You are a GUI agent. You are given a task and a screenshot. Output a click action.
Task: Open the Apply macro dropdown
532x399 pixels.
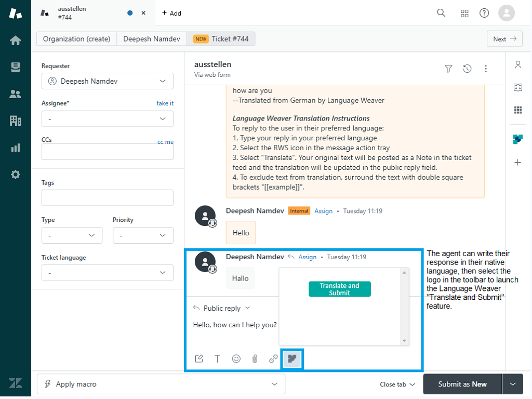(161, 384)
